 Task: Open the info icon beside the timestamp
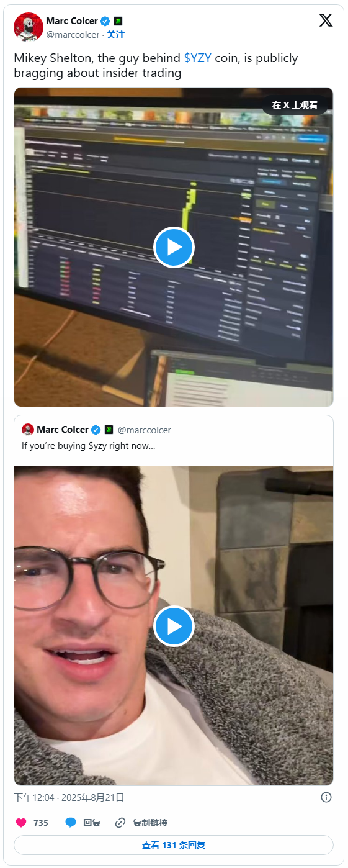[x=326, y=797]
